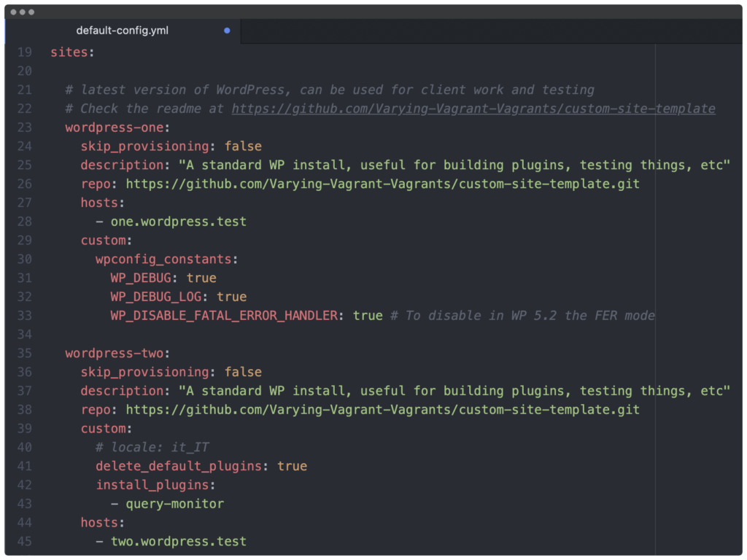Click the "# locale: it_IT" comment
Image resolution: width=747 pixels, height=560 pixels.
tap(152, 447)
